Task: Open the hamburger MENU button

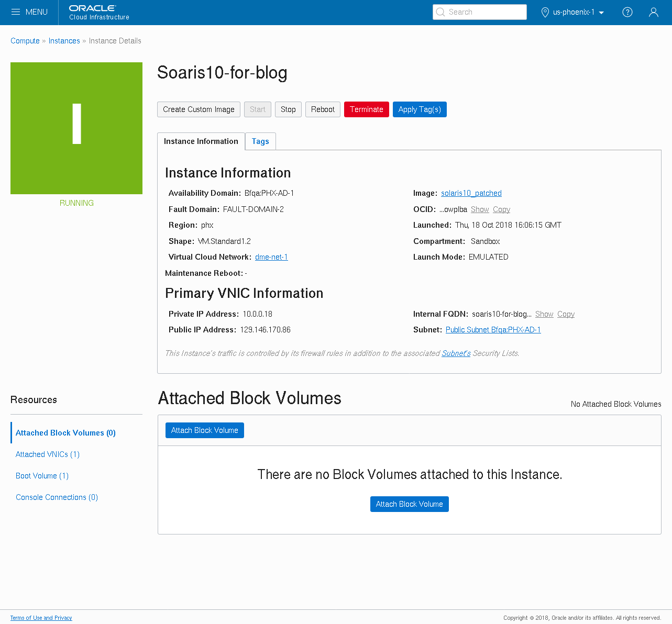Action: point(29,12)
